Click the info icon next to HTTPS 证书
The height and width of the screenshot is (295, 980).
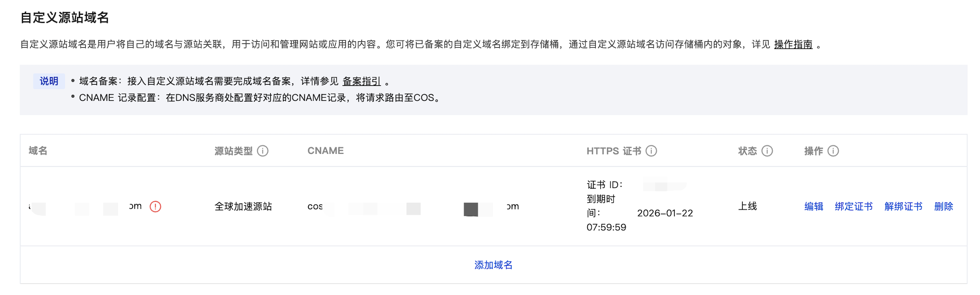[651, 151]
